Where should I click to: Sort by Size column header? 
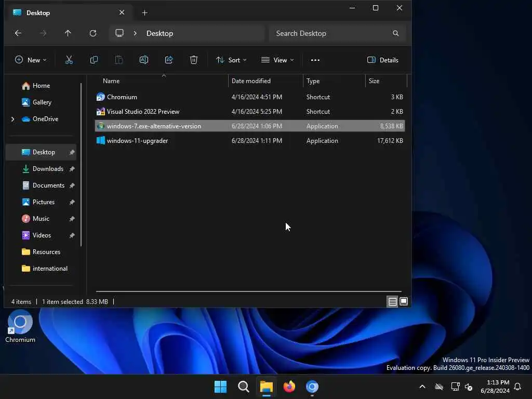[374, 81]
